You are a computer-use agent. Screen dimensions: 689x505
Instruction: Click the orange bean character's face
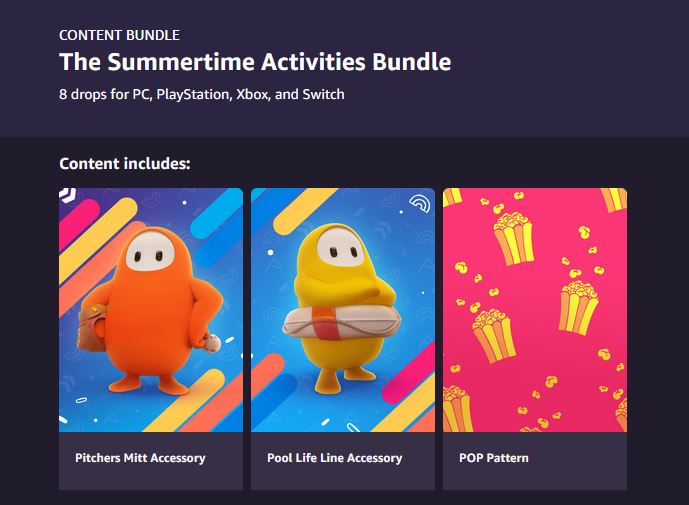point(150,251)
